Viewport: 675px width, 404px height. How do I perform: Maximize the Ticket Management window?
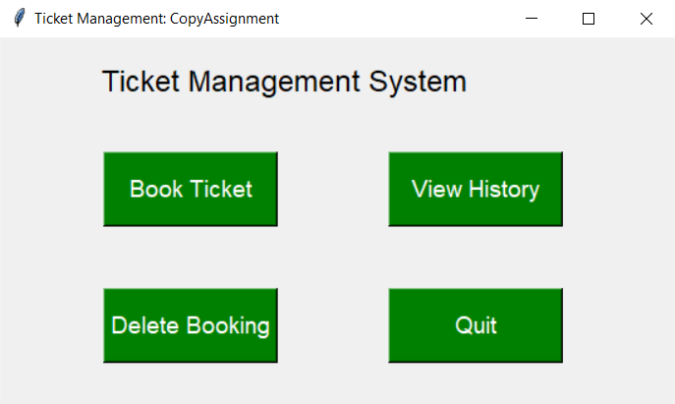[x=588, y=19]
